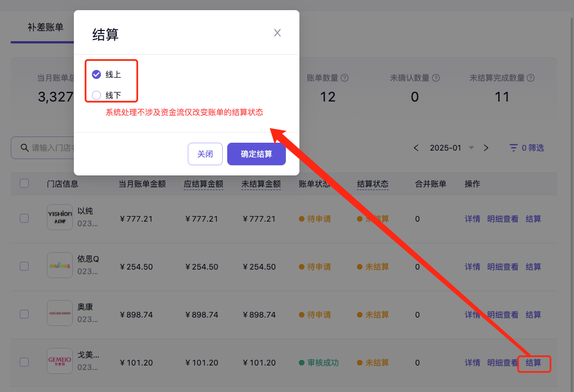Image resolution: width=574 pixels, height=392 pixels.
Task: Switch to the 补差账单 tab
Action: [46, 27]
